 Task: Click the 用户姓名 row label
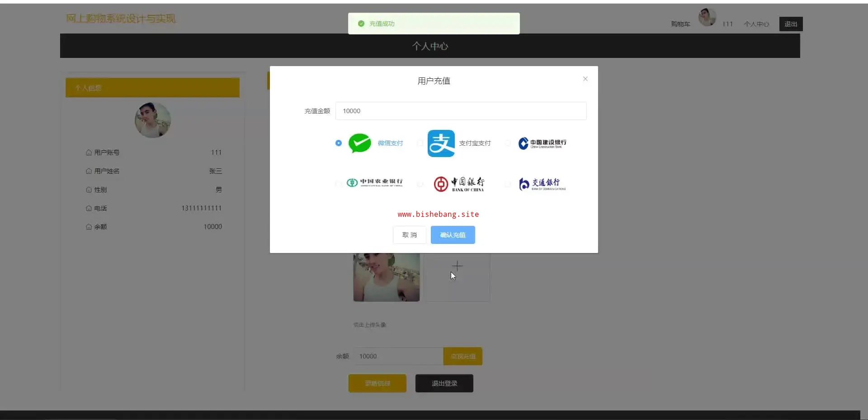click(107, 171)
